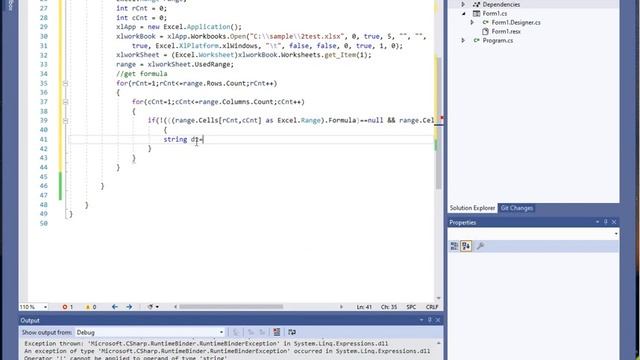Click the SPC indentation indicator
Image resolution: width=640 pixels, height=360 pixels.
(411, 307)
